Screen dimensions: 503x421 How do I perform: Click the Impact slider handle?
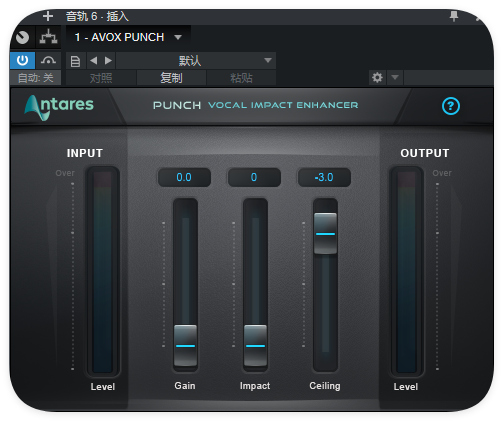(x=255, y=346)
